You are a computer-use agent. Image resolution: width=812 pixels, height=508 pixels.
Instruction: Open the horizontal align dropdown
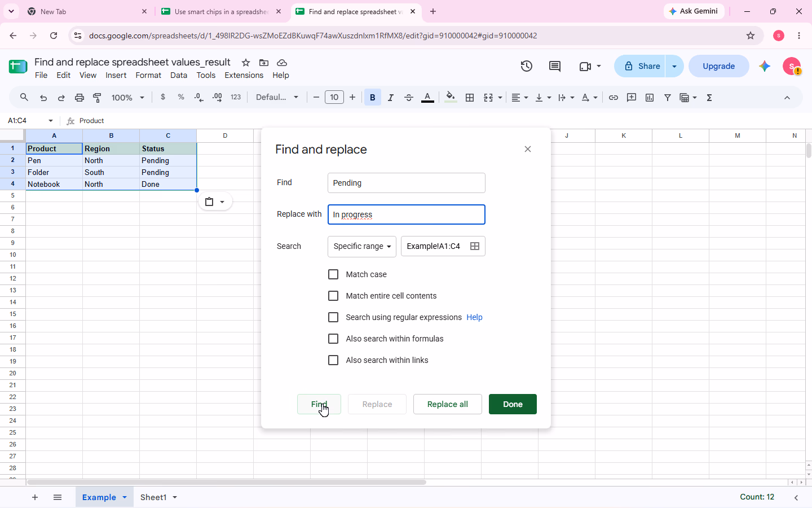(x=520, y=98)
